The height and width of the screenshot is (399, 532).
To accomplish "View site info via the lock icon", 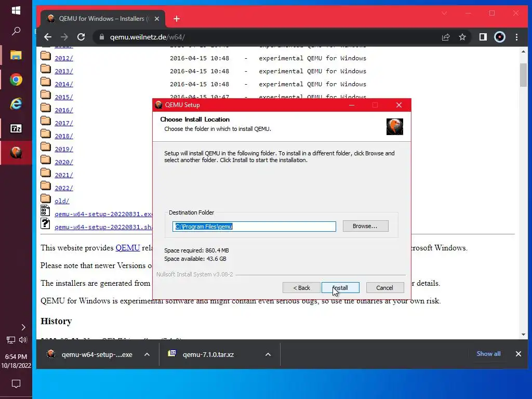I will click(x=102, y=37).
